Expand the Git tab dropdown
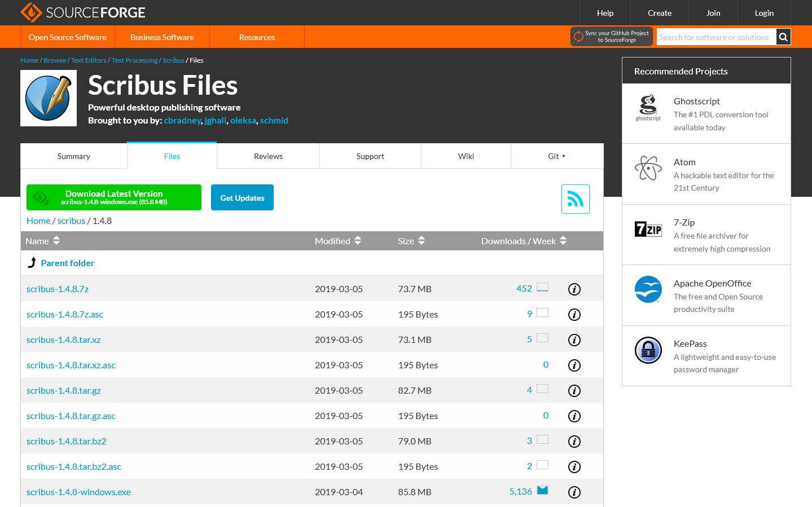The width and height of the screenshot is (812, 507). (x=556, y=156)
